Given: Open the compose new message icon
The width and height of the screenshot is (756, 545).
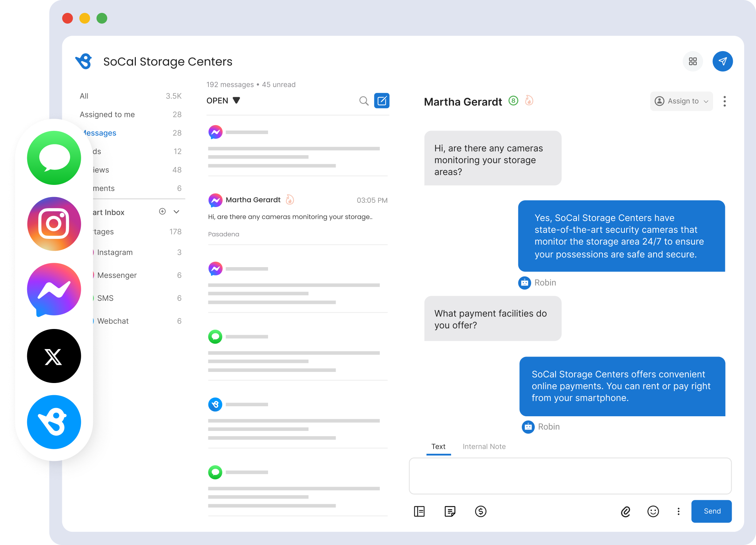Looking at the screenshot, I should pyautogui.click(x=382, y=100).
